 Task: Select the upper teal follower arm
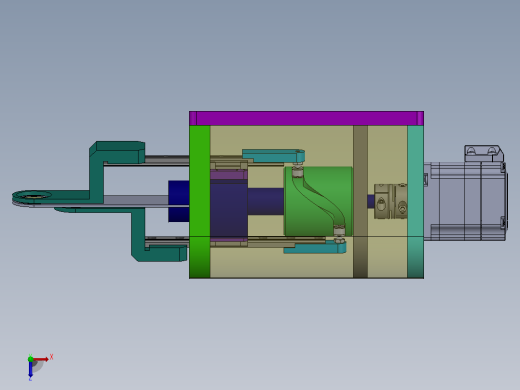(273, 156)
